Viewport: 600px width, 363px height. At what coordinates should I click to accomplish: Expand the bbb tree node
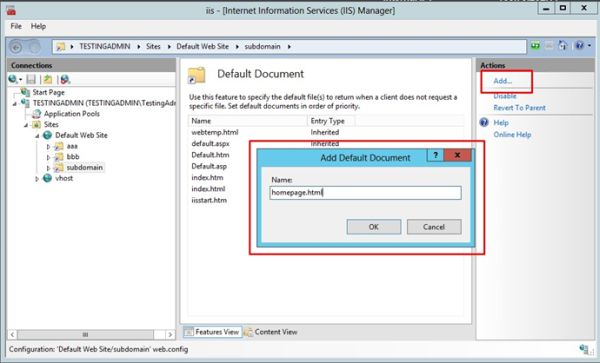pos(48,157)
